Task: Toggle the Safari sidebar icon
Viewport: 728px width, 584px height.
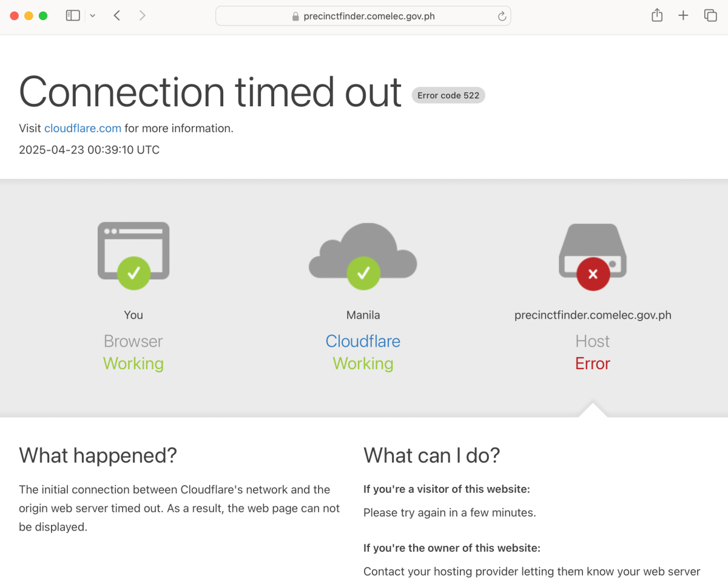Action: pyautogui.click(x=73, y=16)
